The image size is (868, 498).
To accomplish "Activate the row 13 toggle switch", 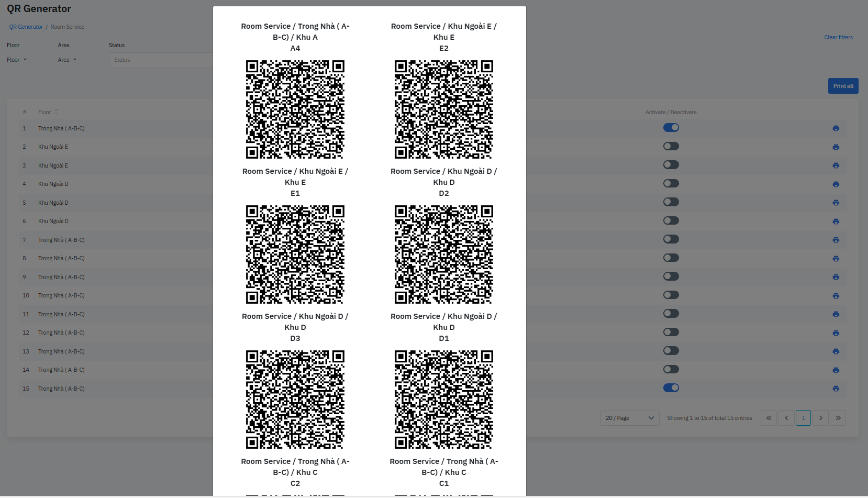I will click(x=671, y=351).
